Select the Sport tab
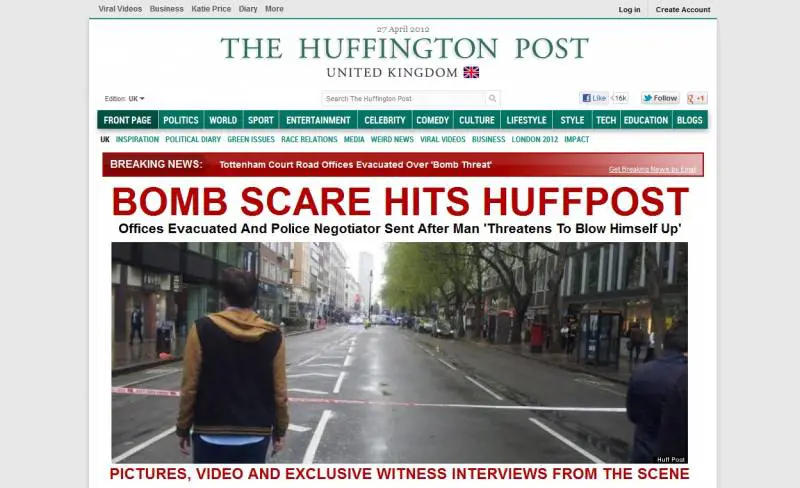Screen dimensions: 800x488 click(261, 120)
